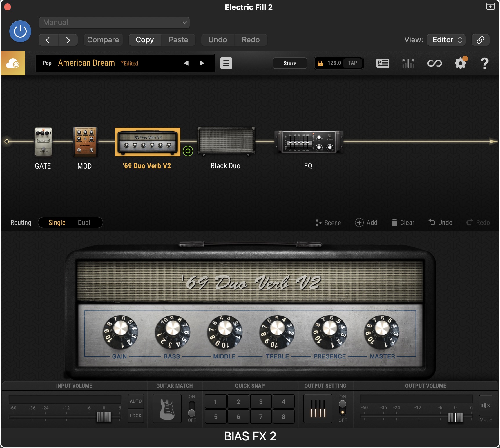Click the input volume slider handle
The height and width of the screenshot is (448, 500).
click(104, 417)
